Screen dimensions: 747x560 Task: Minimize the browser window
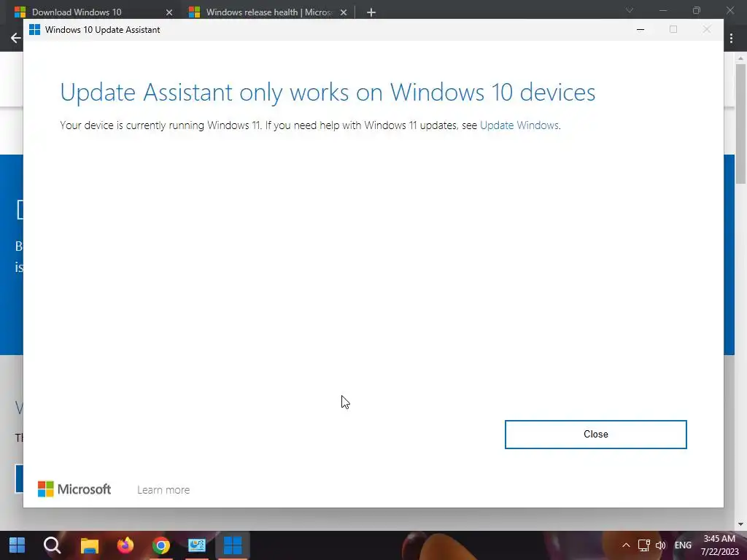[663, 10]
